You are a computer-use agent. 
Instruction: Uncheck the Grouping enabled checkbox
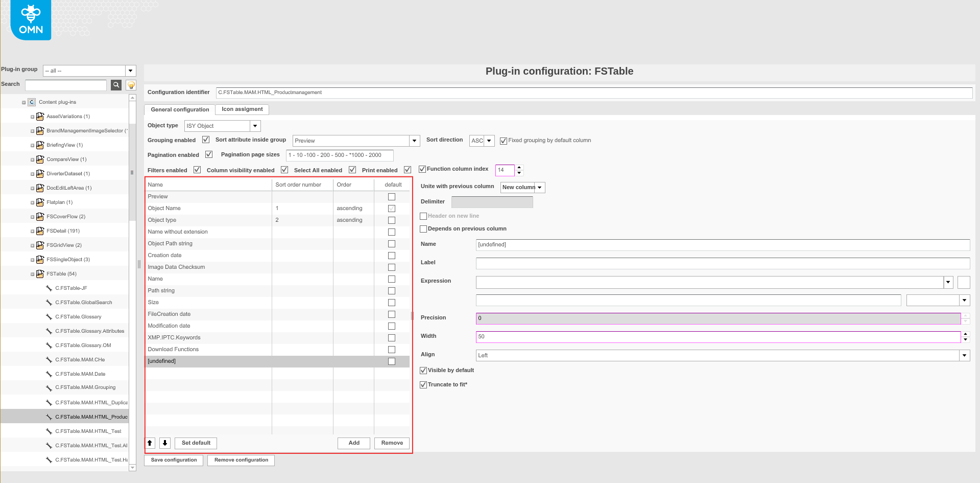point(205,139)
